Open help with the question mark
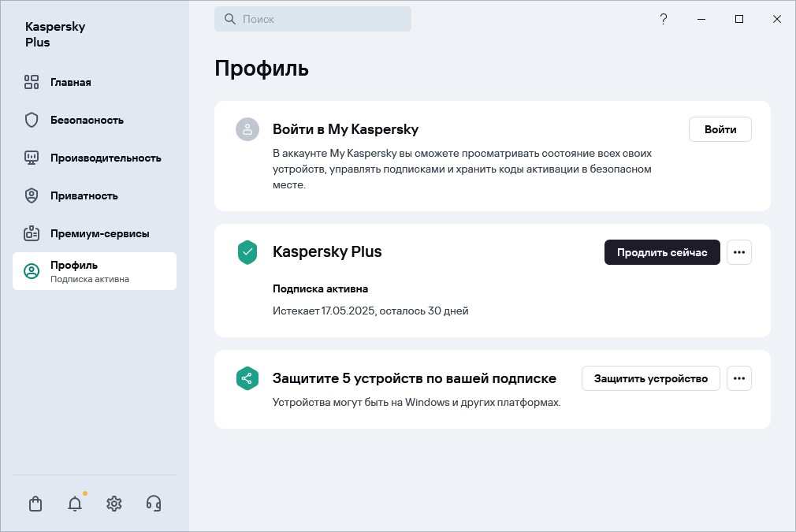 tap(664, 19)
